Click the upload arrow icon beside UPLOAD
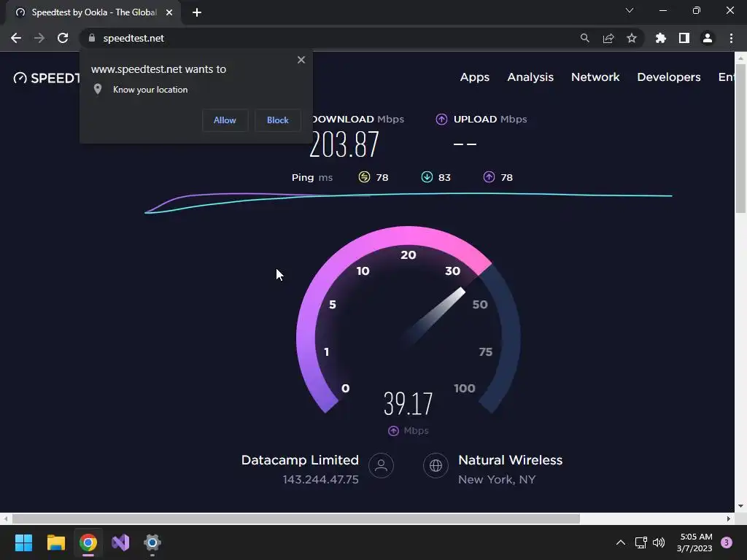The height and width of the screenshot is (560, 747). 441,120
